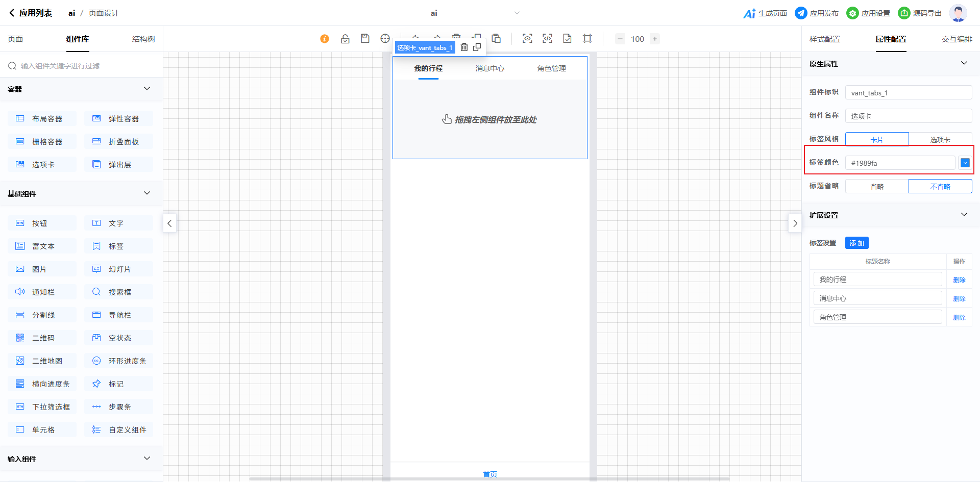Choose 省略 for title ellipsis
The width and height of the screenshot is (980, 482).
click(x=877, y=187)
